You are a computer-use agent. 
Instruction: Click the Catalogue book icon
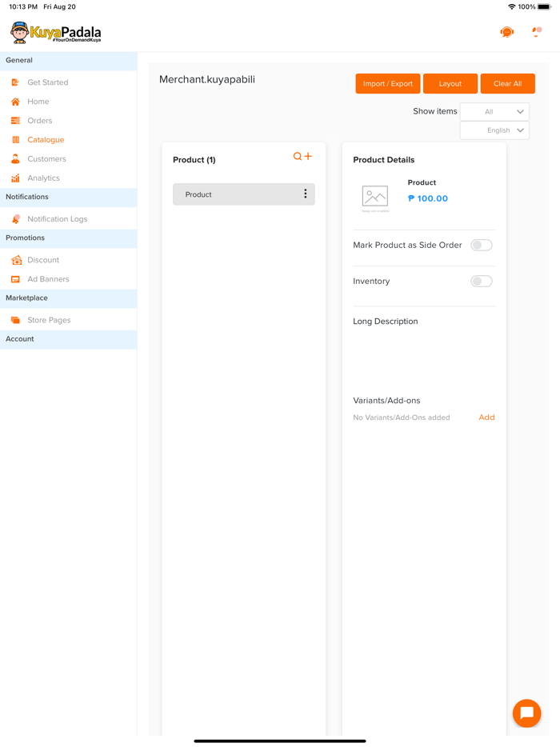pos(15,140)
